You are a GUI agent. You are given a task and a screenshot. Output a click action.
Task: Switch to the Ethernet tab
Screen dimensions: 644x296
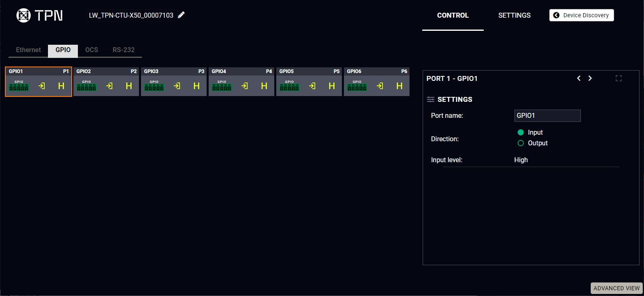(x=28, y=50)
